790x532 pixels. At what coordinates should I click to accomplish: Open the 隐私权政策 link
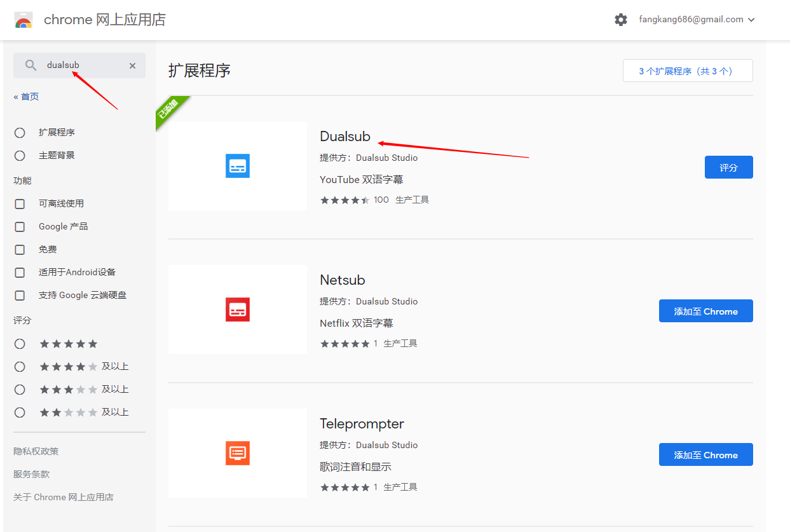tap(36, 451)
